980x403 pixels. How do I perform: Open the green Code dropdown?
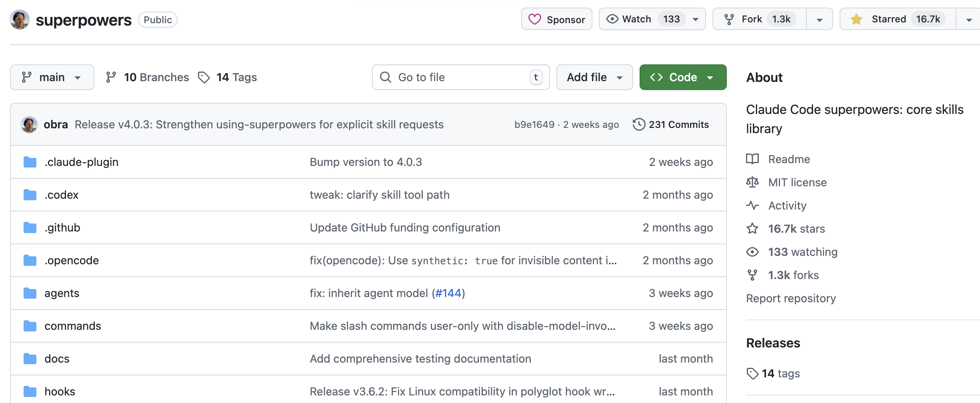(x=683, y=77)
